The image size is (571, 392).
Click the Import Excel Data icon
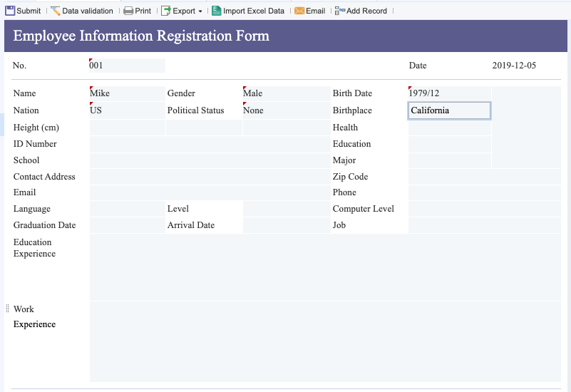click(x=216, y=11)
